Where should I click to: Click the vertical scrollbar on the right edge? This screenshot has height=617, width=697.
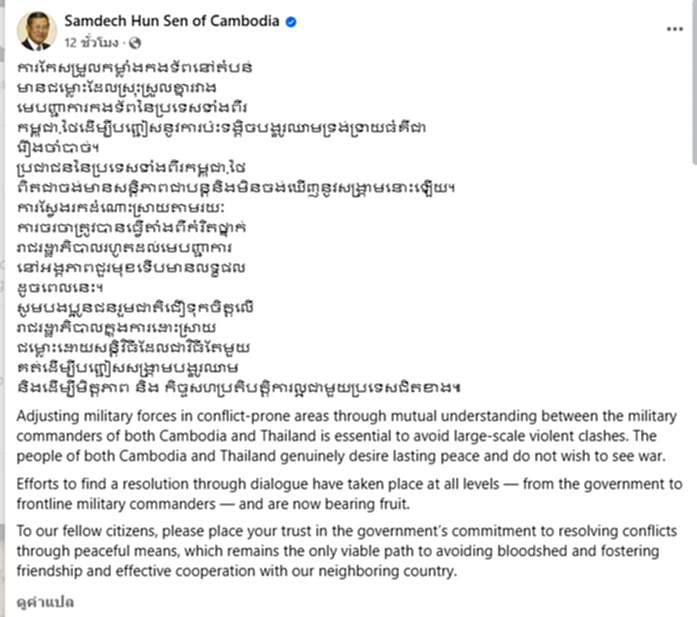pos(694,82)
